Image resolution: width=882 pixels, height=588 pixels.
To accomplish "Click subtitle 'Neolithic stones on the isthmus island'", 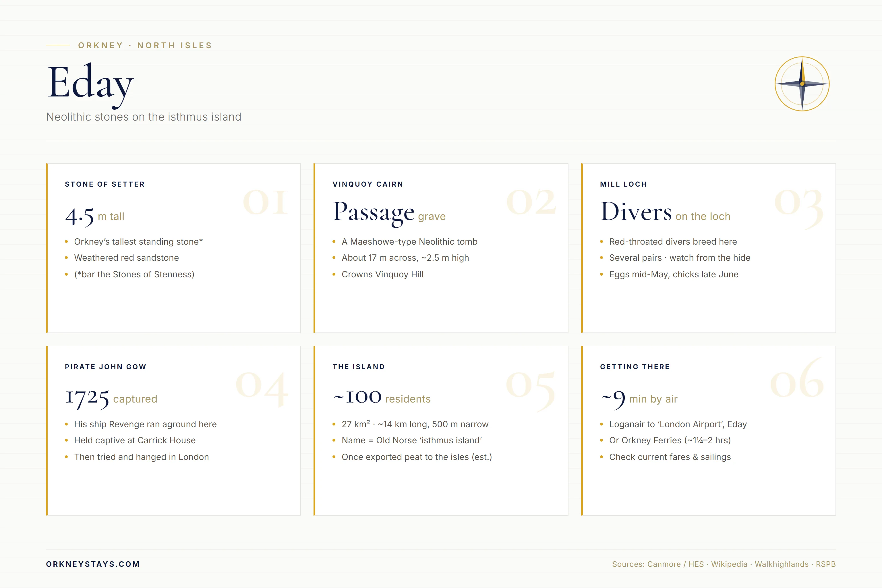I will pyautogui.click(x=144, y=117).
